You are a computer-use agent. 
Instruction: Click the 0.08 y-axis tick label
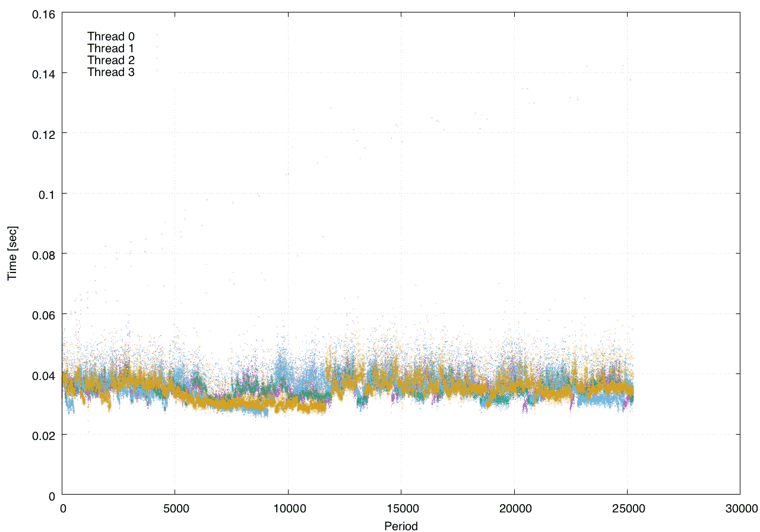(43, 254)
